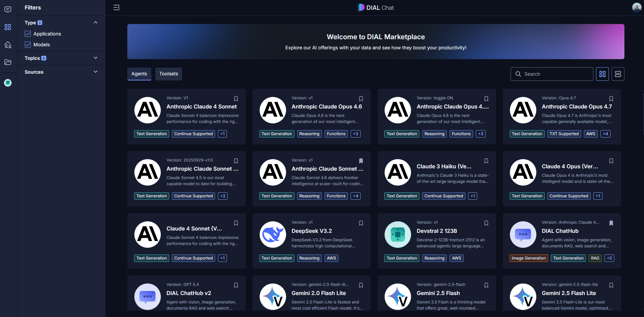
Task: Click Image Generation tag on DIAL ChatHub
Action: (x=529, y=258)
